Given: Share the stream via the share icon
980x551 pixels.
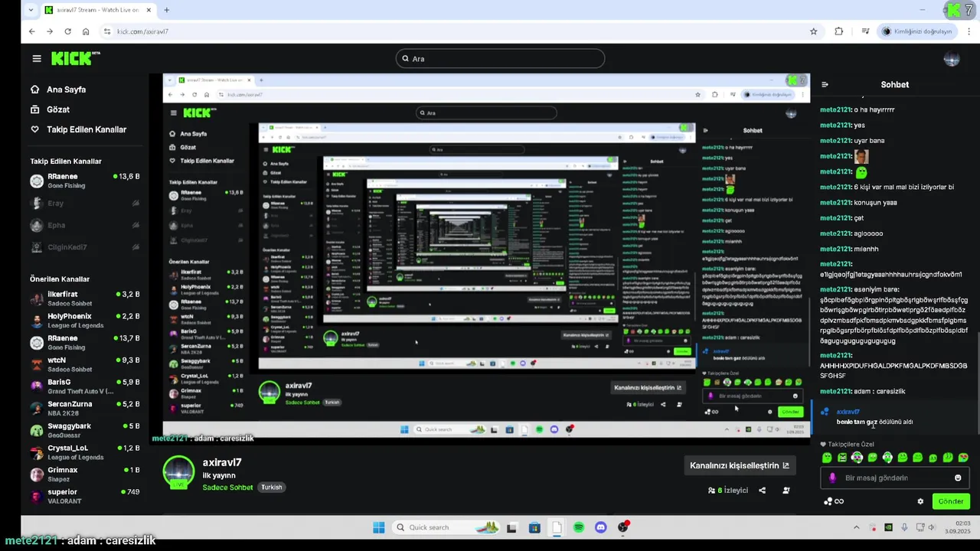Looking at the screenshot, I should click(x=762, y=490).
